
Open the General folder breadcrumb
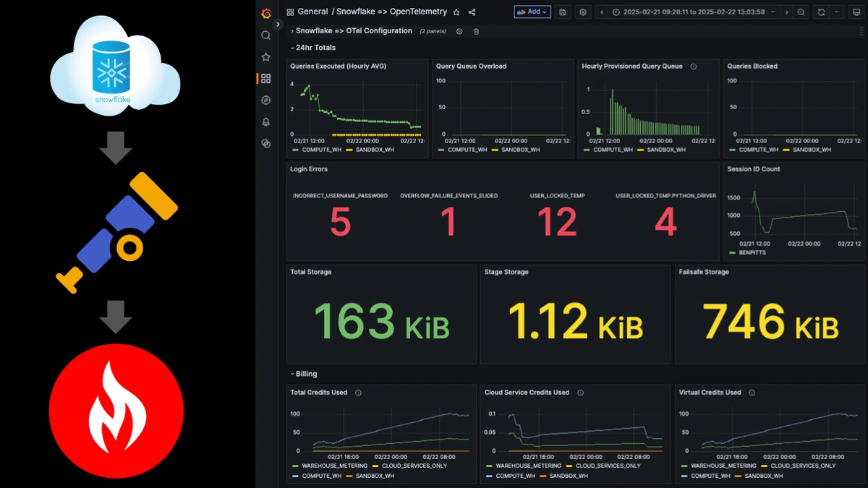coord(312,12)
